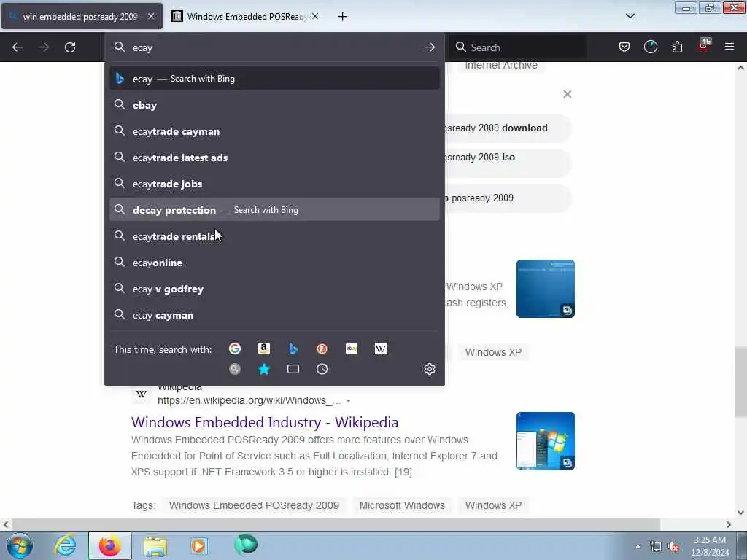This screenshot has height=560, width=747.
Task: Close the win embedded posready 2009 tab
Action: click(150, 16)
